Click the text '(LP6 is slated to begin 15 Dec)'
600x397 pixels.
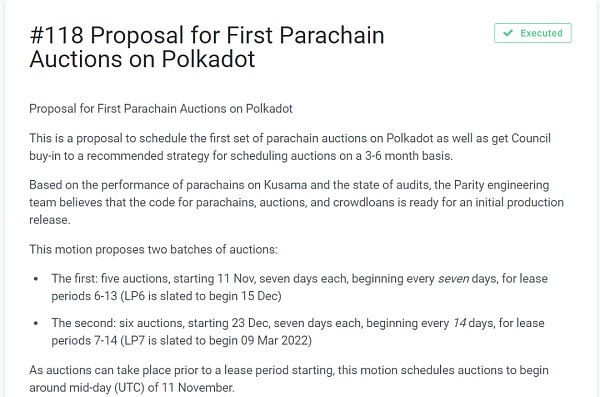pyautogui.click(x=201, y=296)
